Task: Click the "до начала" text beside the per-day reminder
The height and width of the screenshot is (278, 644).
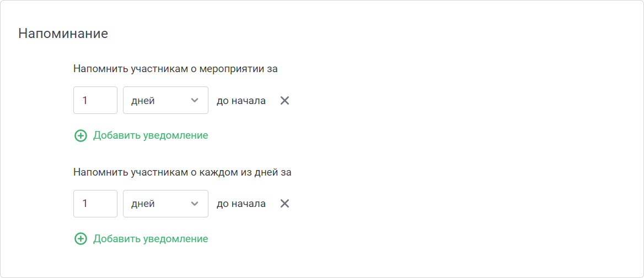Action: tap(241, 204)
